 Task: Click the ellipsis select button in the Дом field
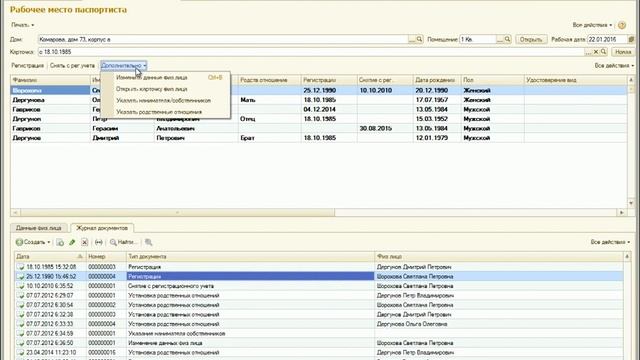[x=411, y=39]
